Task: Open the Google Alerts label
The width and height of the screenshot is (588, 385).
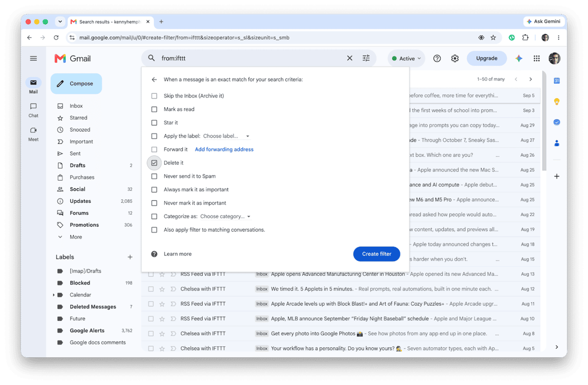Action: pos(87,331)
